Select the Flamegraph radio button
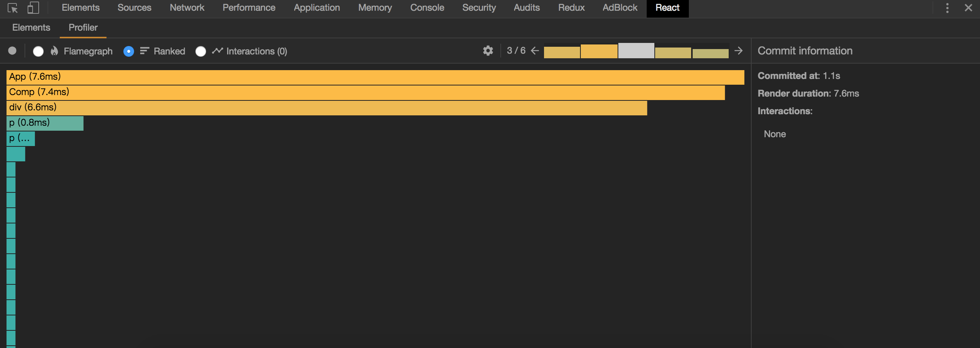This screenshot has width=980, height=348. coord(38,51)
